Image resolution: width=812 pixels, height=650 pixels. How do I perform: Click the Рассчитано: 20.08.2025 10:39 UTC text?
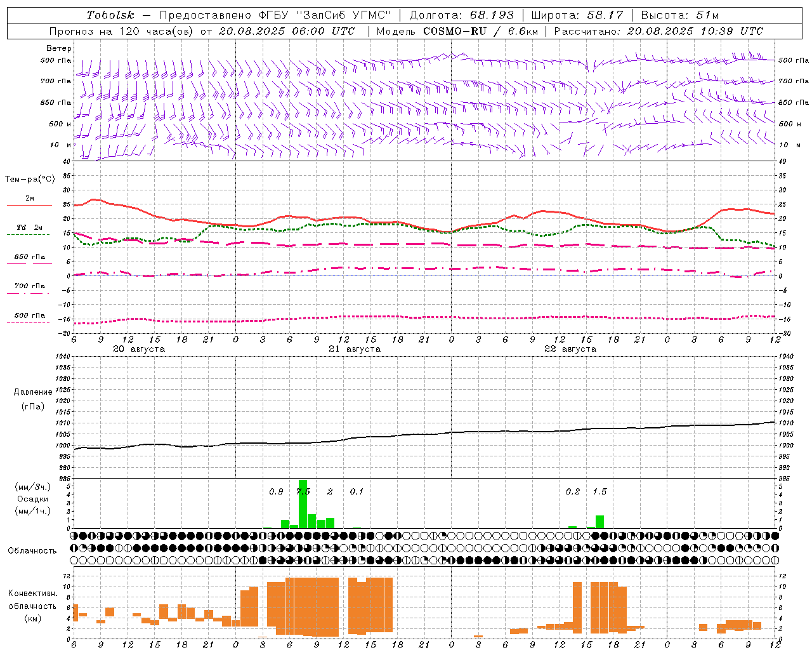coord(658,31)
